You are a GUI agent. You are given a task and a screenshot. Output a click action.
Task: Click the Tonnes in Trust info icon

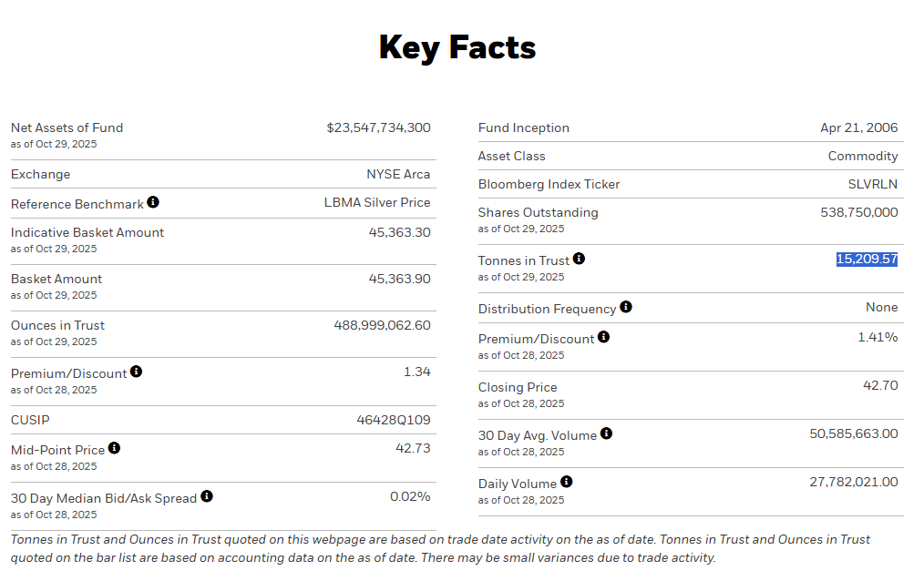(579, 259)
